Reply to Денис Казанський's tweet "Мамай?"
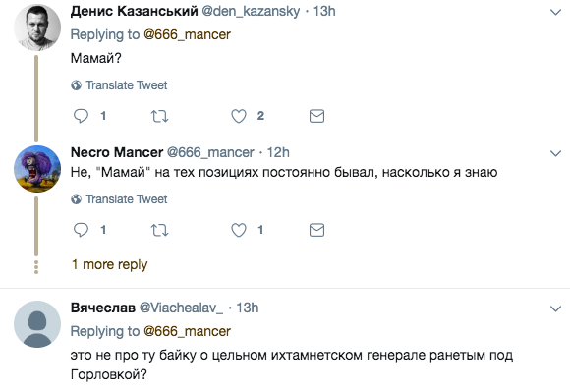The height and width of the screenshot is (392, 570). pyautogui.click(x=81, y=116)
